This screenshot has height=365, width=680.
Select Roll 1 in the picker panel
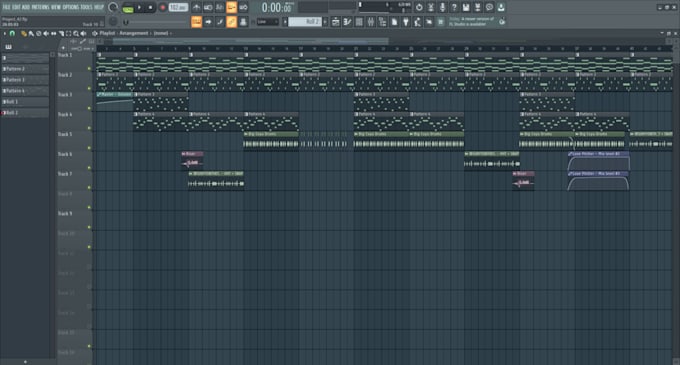tap(25, 101)
